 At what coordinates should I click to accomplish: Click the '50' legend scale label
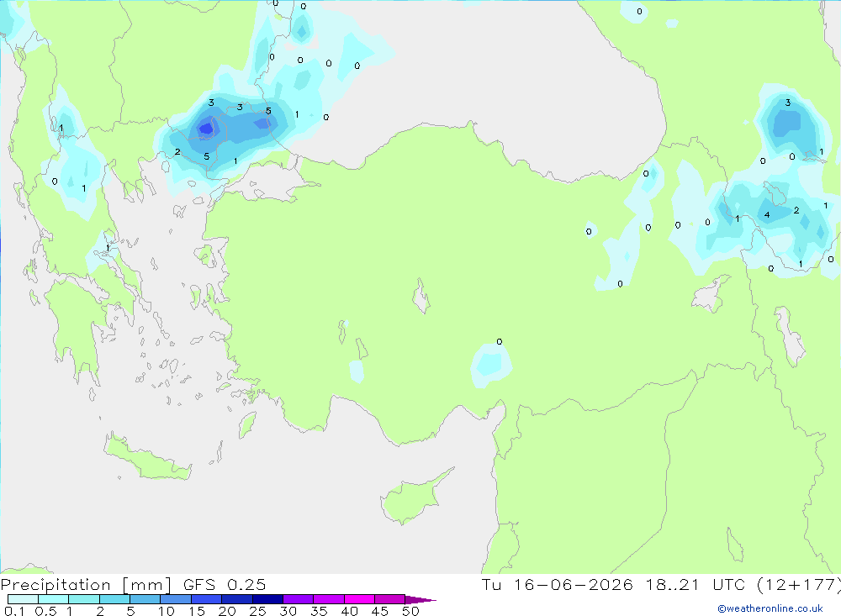click(411, 611)
